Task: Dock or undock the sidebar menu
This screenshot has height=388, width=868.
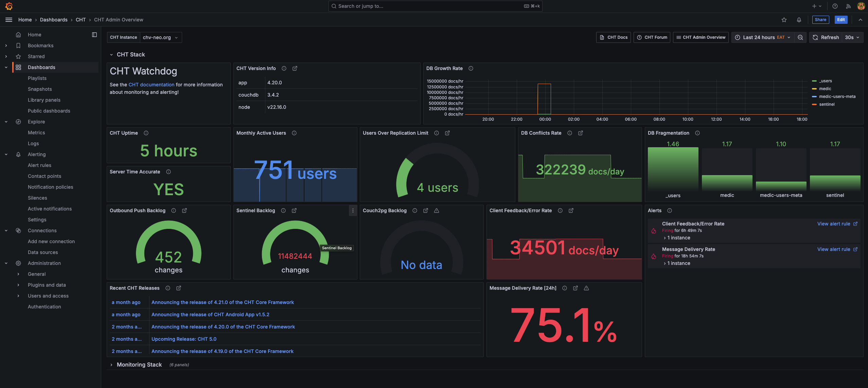Action: pyautogui.click(x=94, y=35)
